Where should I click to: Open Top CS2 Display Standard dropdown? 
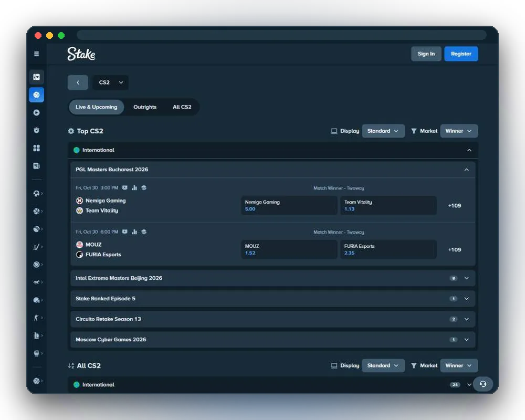[383, 131]
